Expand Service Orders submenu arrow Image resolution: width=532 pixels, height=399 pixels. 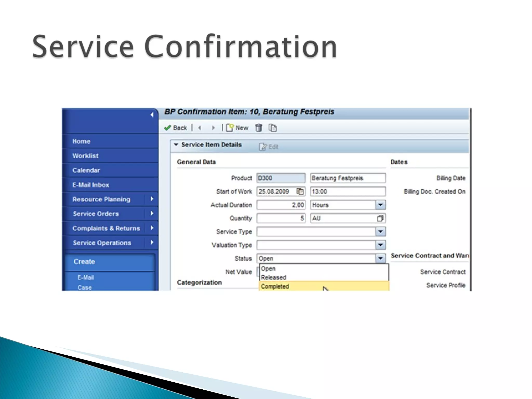point(152,214)
